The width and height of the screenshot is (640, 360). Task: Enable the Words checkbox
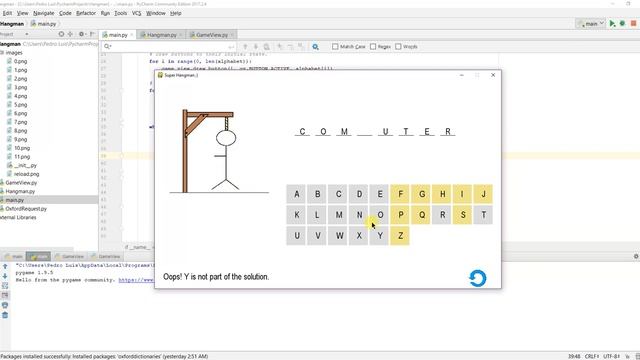point(398,47)
